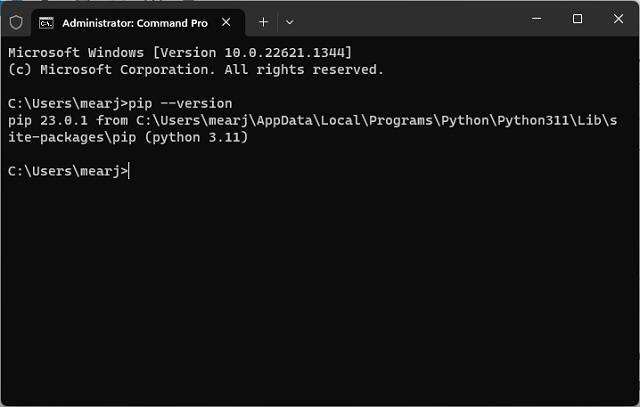Image resolution: width=640 pixels, height=407 pixels.
Task: Click the Python311 path in output
Action: pyautogui.click(x=530, y=120)
